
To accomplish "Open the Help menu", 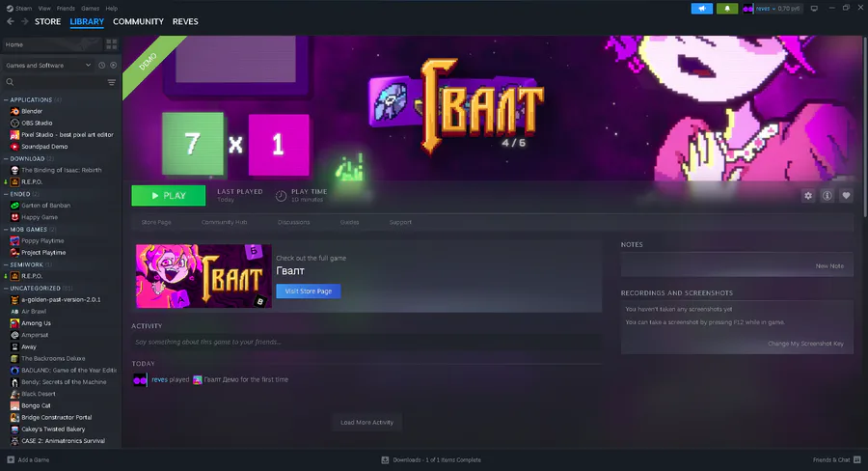I will [x=111, y=9].
